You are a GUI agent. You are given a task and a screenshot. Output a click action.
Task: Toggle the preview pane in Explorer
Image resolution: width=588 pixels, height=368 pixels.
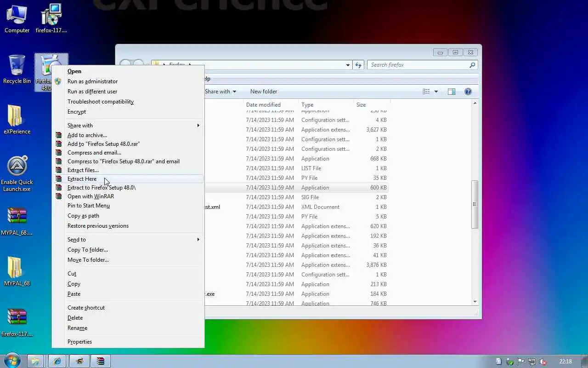click(x=452, y=92)
